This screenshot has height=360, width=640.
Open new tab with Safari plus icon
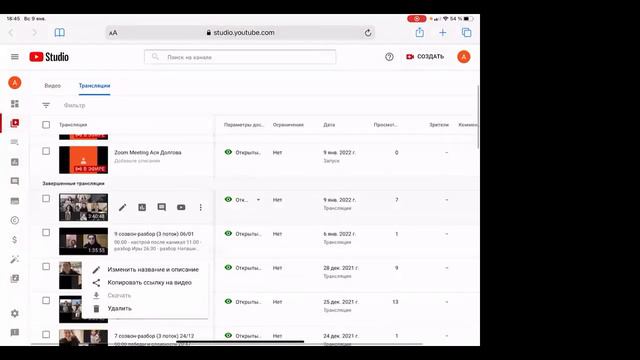[442, 32]
